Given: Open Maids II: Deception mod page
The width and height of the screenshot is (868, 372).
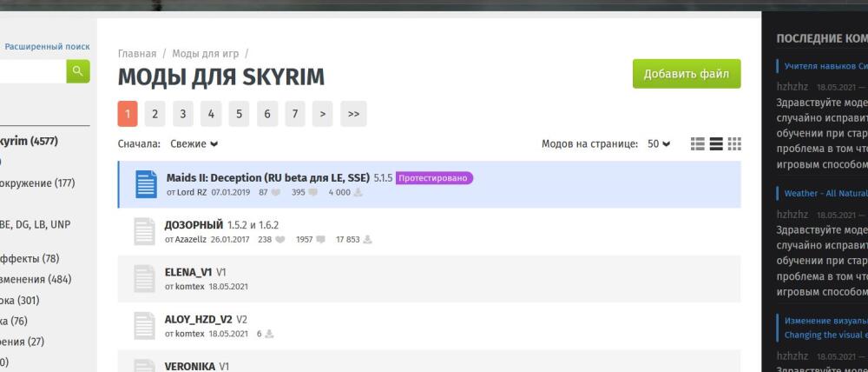Looking at the screenshot, I should [x=268, y=178].
